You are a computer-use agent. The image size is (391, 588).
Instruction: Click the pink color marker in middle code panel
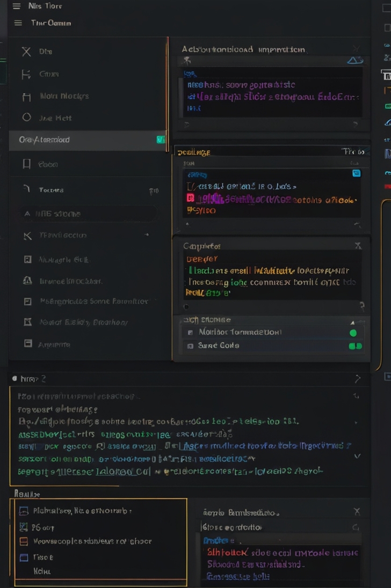tap(190, 199)
